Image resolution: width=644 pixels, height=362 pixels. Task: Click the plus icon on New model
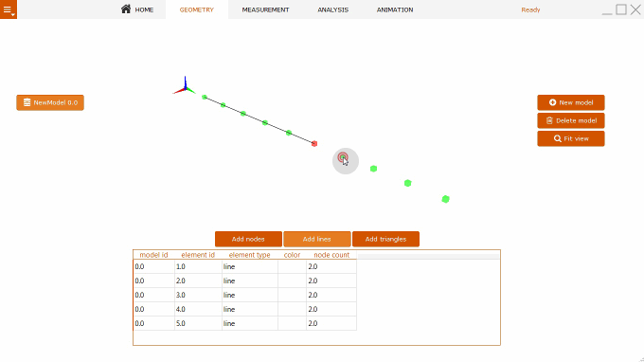[x=552, y=102]
